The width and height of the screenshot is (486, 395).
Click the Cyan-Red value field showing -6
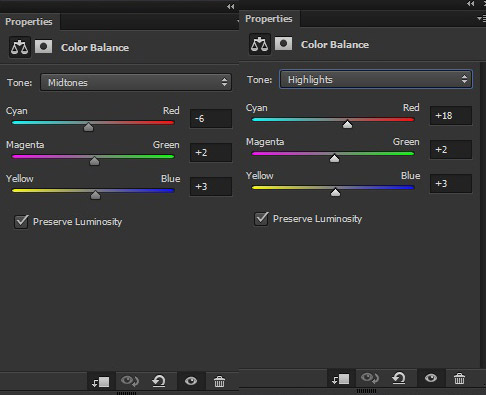click(211, 119)
